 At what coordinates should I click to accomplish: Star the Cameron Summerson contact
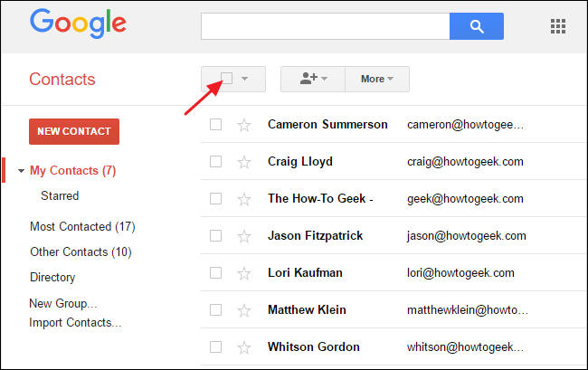click(243, 125)
